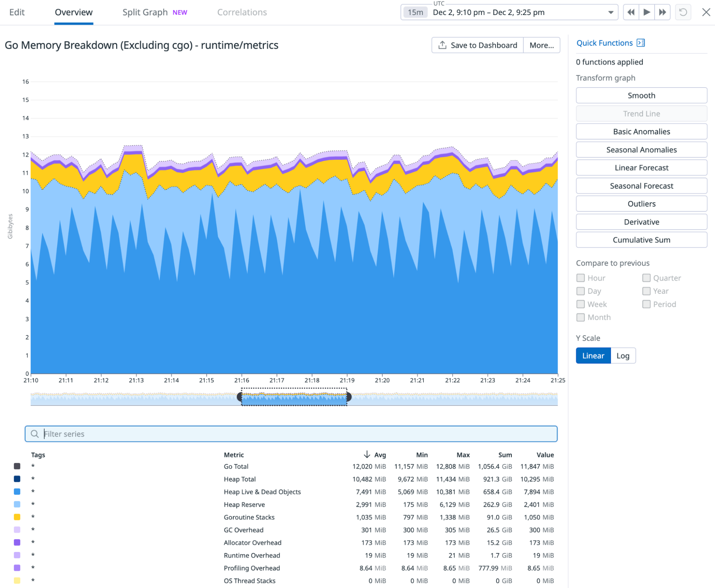Image resolution: width=715 pixels, height=588 pixels.
Task: Switch Y Scale to Log
Action: [x=623, y=355]
